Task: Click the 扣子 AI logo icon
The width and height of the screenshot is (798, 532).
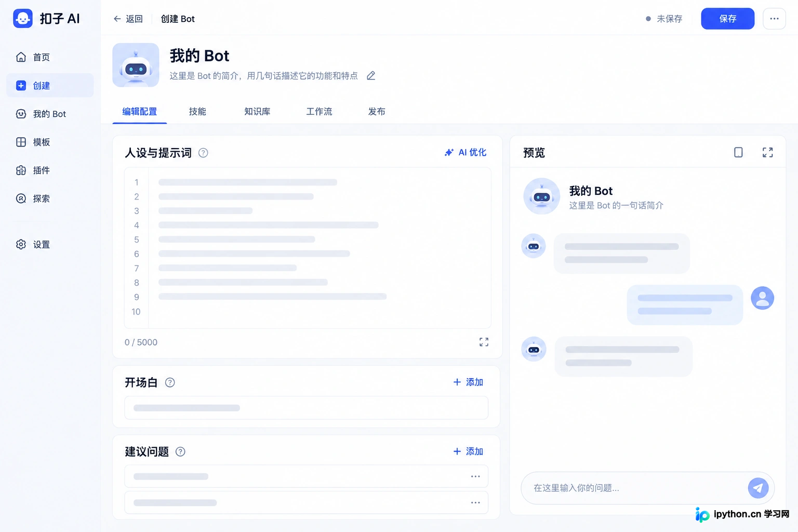Action: [x=23, y=19]
